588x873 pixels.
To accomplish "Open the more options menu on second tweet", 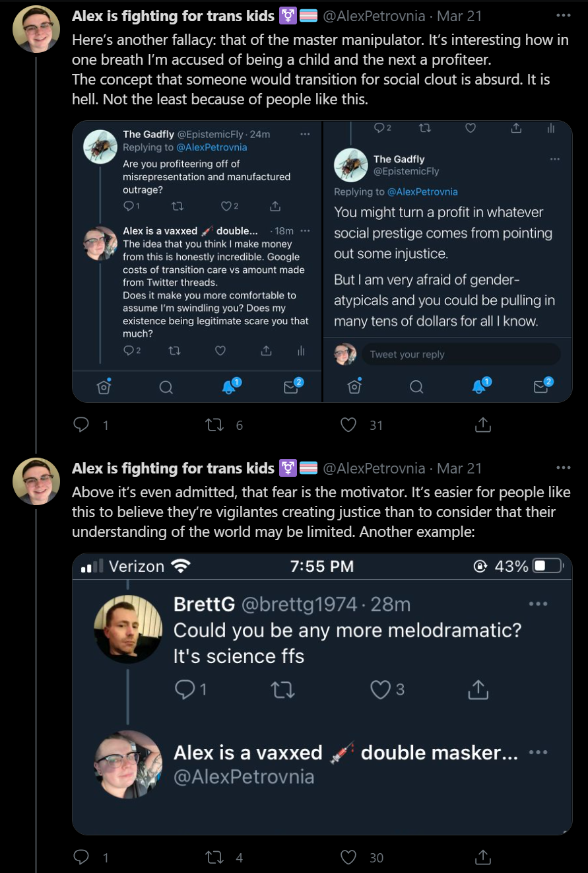I will click(x=563, y=468).
